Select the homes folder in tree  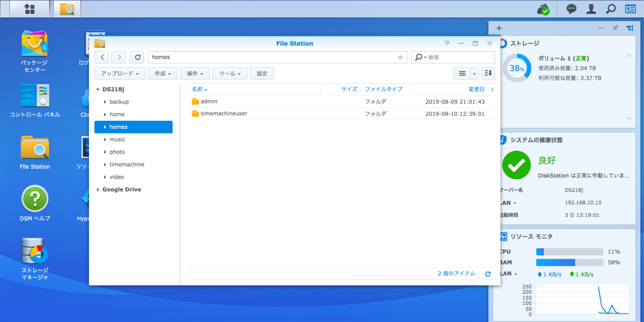click(x=134, y=127)
